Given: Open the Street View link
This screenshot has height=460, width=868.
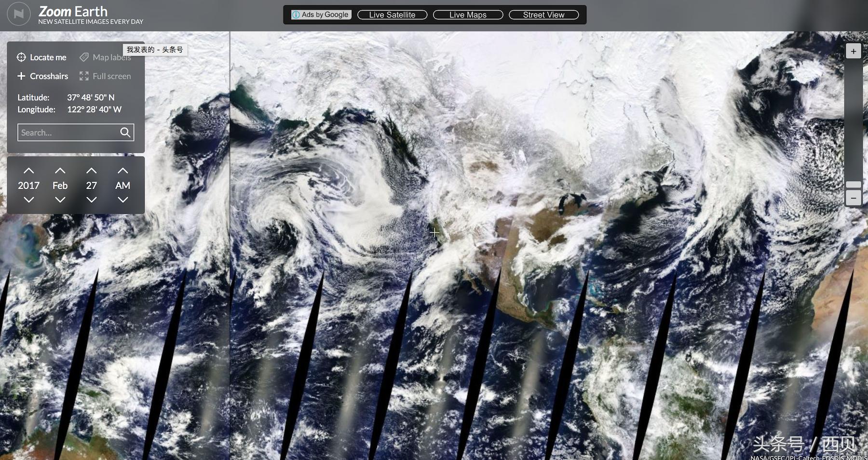Looking at the screenshot, I should (x=543, y=15).
